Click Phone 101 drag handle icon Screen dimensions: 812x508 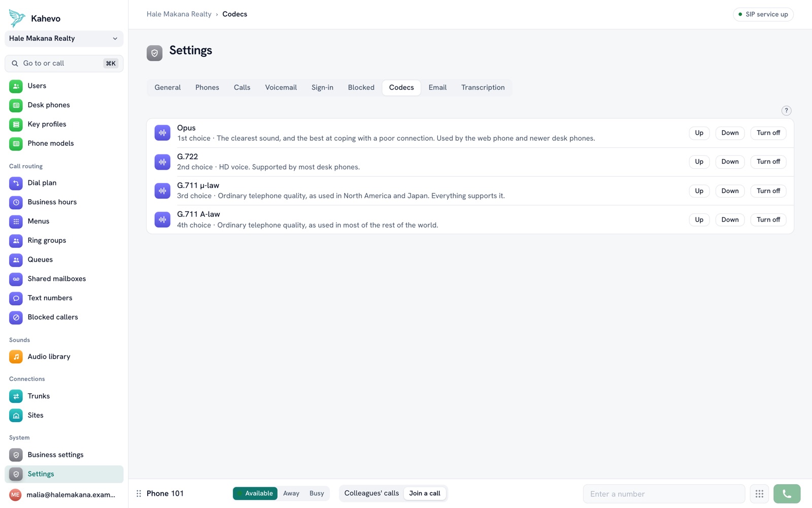click(x=139, y=494)
